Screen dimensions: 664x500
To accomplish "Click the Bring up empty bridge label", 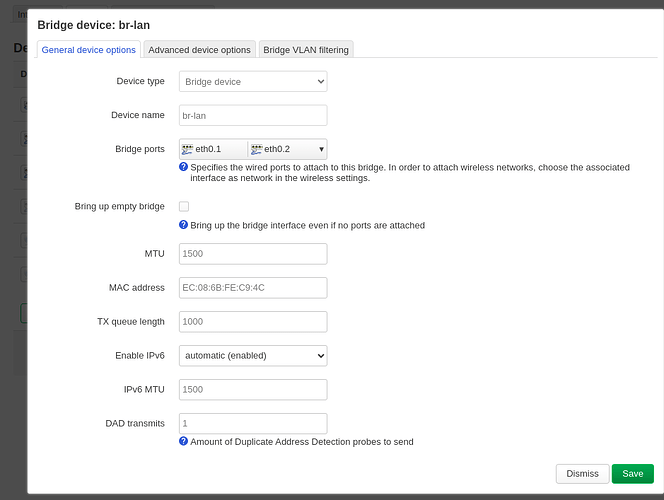I will 119,206.
